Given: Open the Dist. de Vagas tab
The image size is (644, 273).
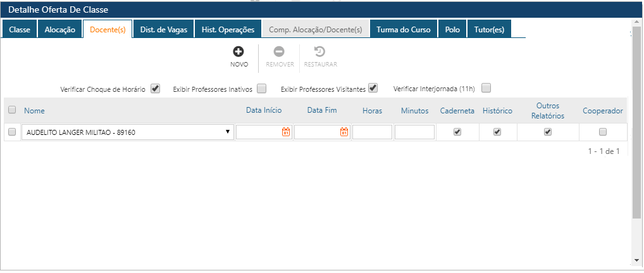Looking at the screenshot, I should (x=163, y=30).
